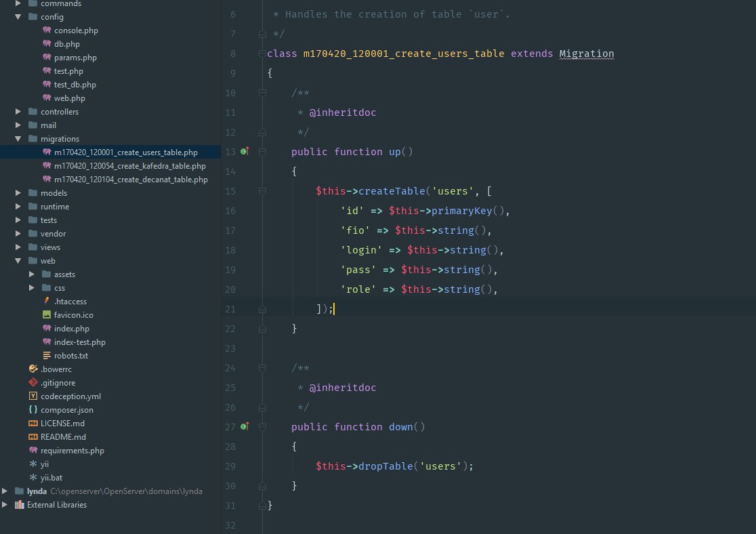The width and height of the screenshot is (756, 534).
Task: Fold the createTable array at line 15
Action: [262, 192]
